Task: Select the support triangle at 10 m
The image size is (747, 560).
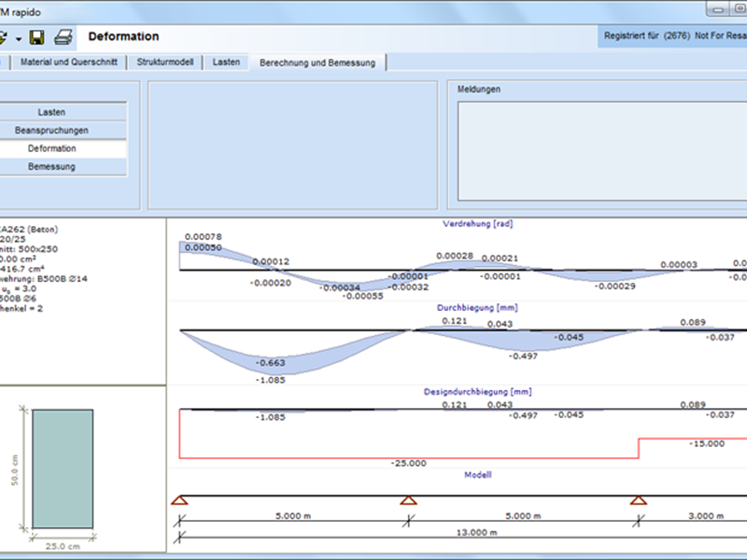Action: pyautogui.click(x=638, y=501)
